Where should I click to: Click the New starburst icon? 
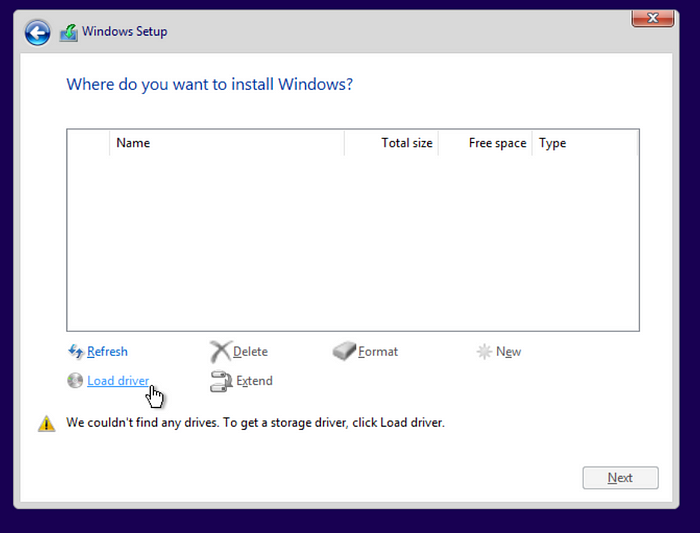[x=484, y=352]
